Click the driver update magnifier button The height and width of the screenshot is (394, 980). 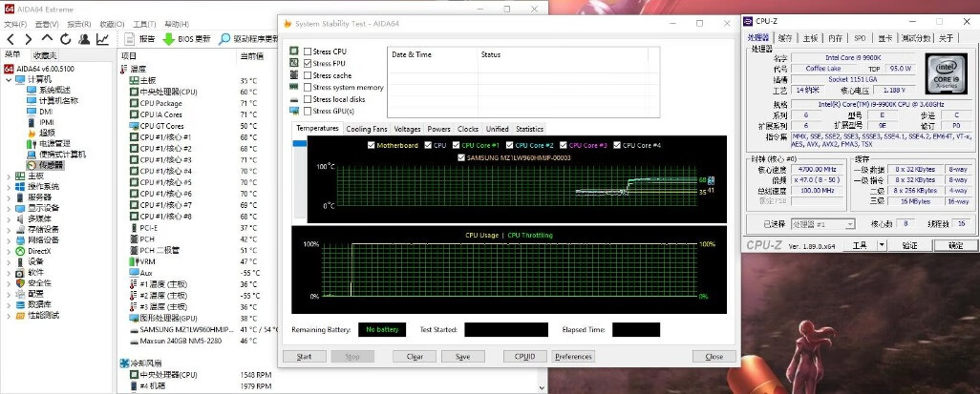pos(247,39)
